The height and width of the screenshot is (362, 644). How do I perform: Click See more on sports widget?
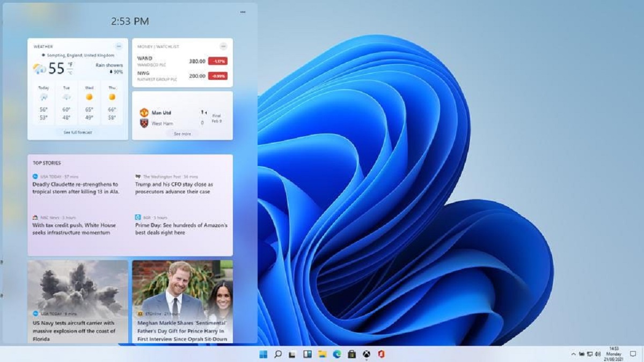coord(182,134)
